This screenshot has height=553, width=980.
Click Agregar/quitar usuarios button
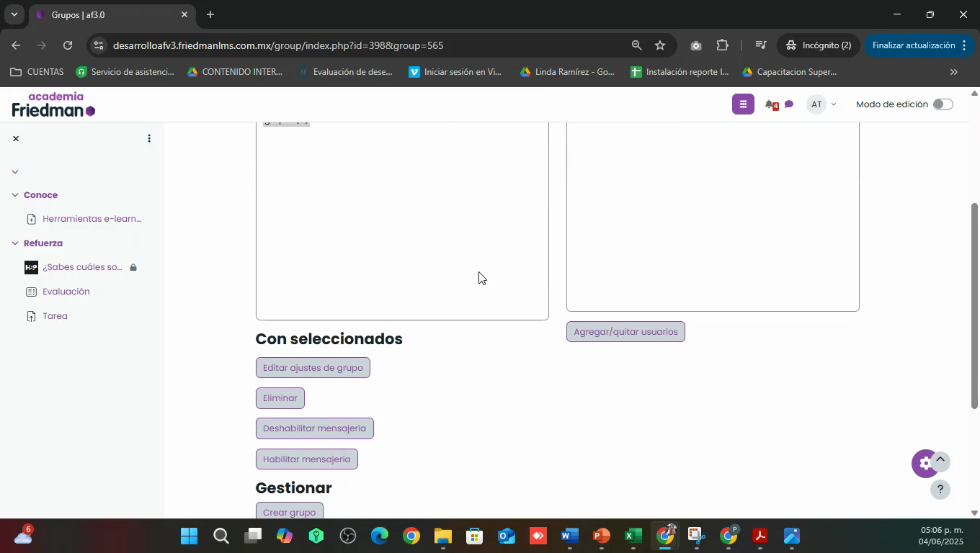click(625, 332)
